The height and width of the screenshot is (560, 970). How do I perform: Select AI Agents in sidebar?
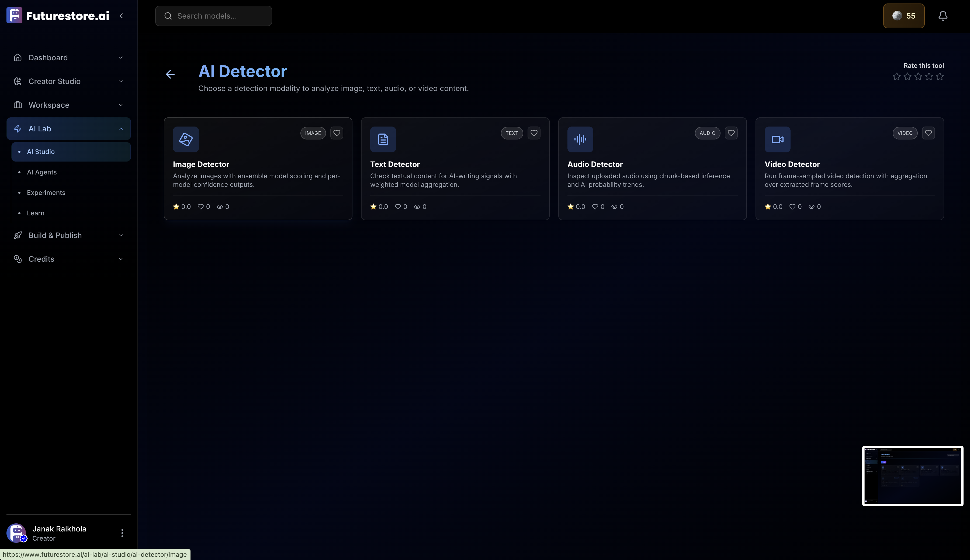point(71,172)
